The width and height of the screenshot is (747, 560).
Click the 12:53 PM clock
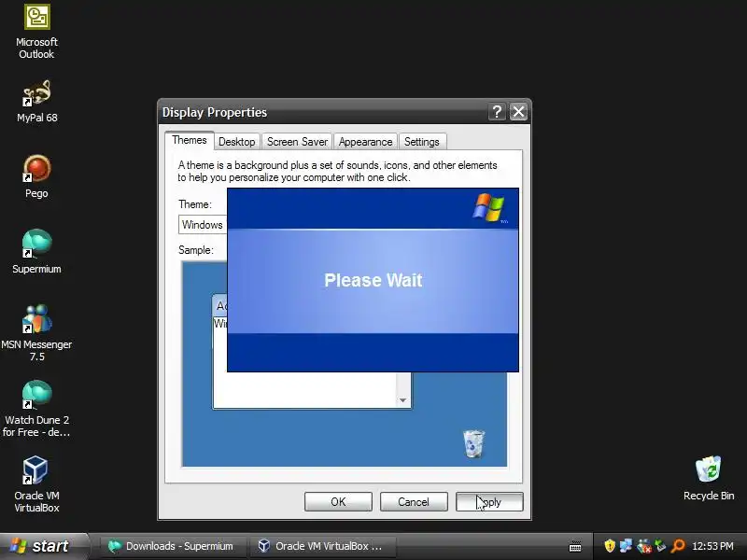point(712,546)
